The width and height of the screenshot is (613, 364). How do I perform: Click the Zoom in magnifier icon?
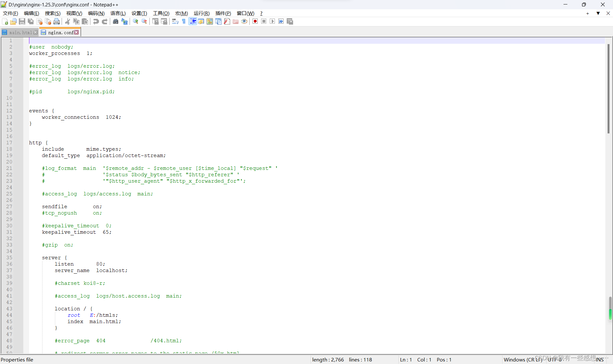[136, 21]
